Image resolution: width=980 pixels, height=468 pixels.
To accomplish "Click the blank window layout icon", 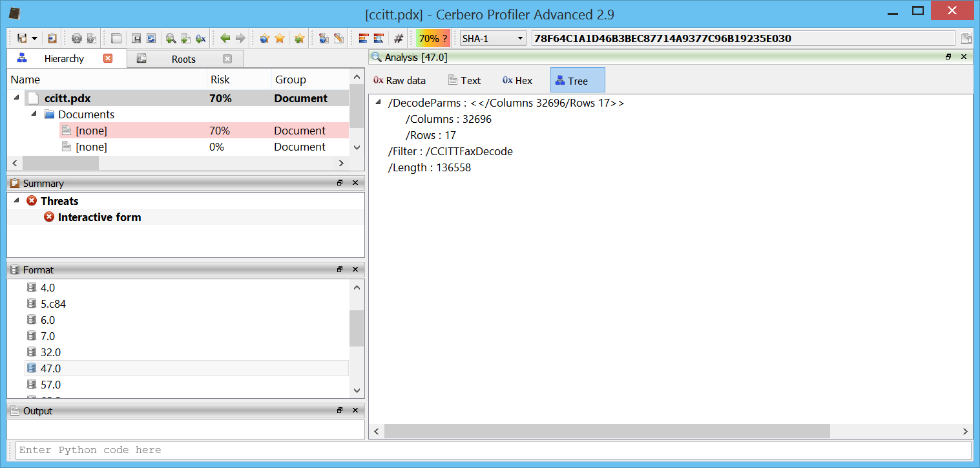I will (116, 38).
